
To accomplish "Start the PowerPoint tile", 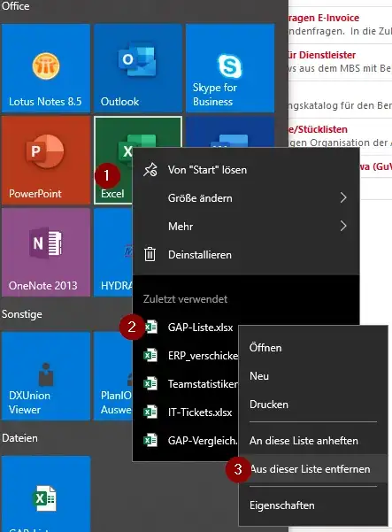I will point(46,160).
